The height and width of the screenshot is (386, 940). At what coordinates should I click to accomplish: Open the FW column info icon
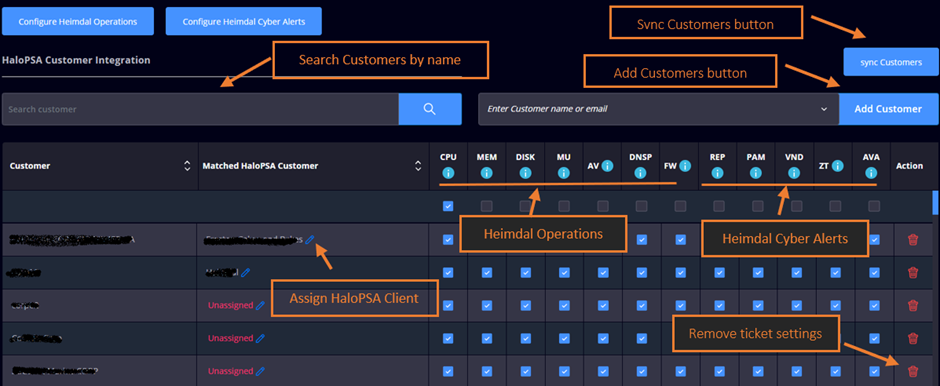pos(686,166)
